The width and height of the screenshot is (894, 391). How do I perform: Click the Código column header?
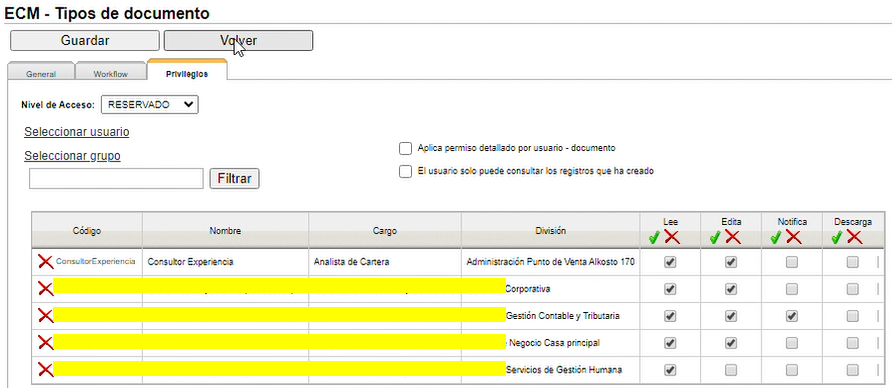[x=87, y=231]
